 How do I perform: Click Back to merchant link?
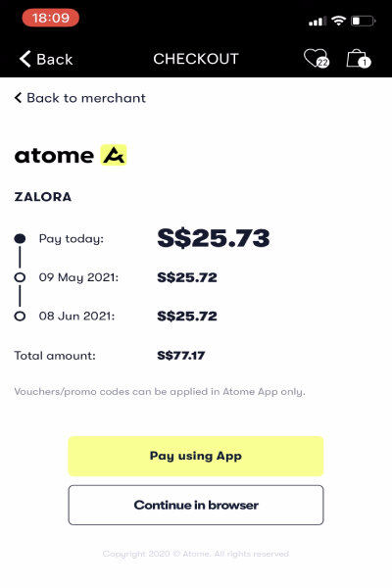(80, 98)
